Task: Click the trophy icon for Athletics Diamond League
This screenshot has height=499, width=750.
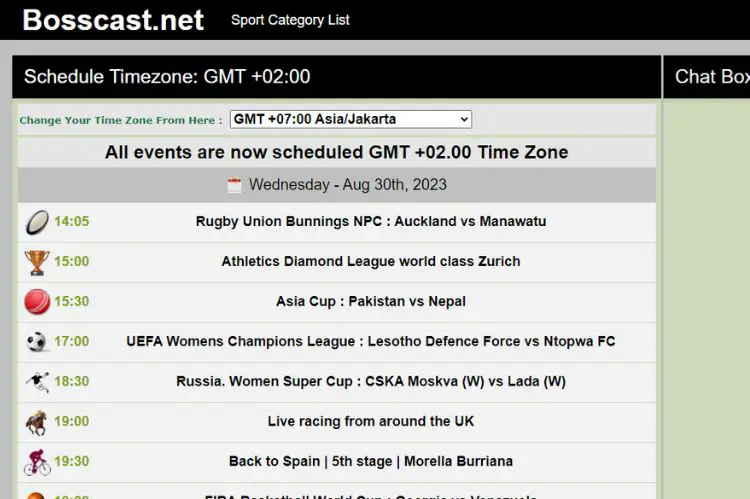Action: click(37, 263)
